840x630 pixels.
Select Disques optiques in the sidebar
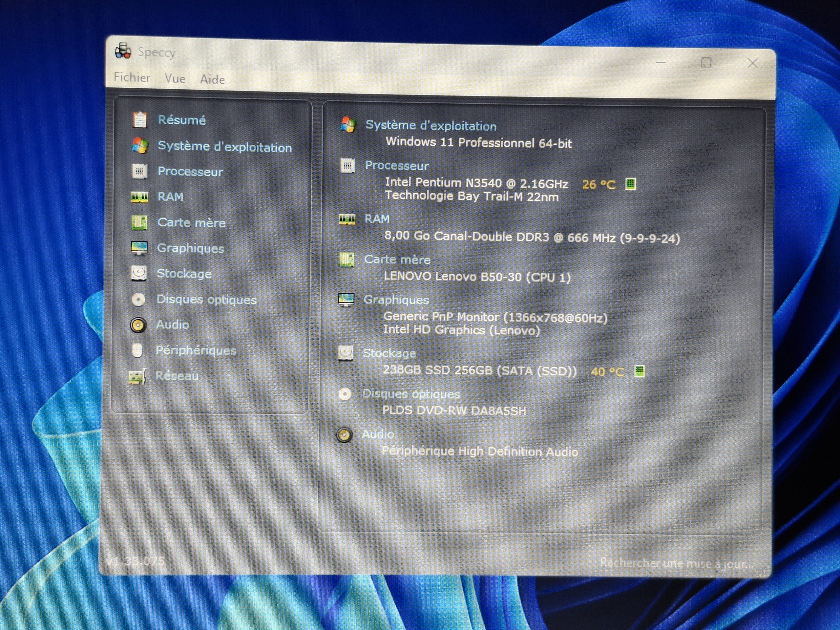(x=206, y=299)
